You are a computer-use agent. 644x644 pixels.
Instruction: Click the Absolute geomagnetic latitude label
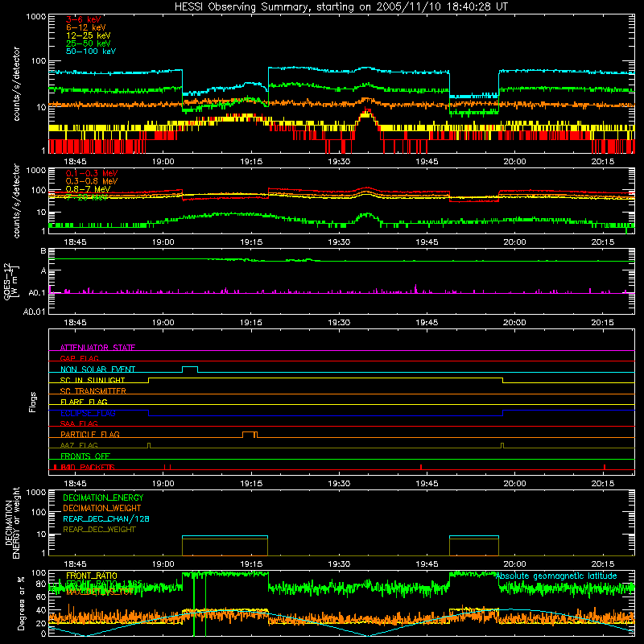click(x=556, y=576)
